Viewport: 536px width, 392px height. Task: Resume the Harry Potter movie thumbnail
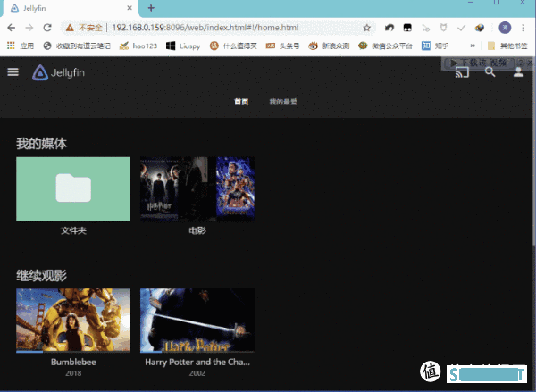[197, 321]
